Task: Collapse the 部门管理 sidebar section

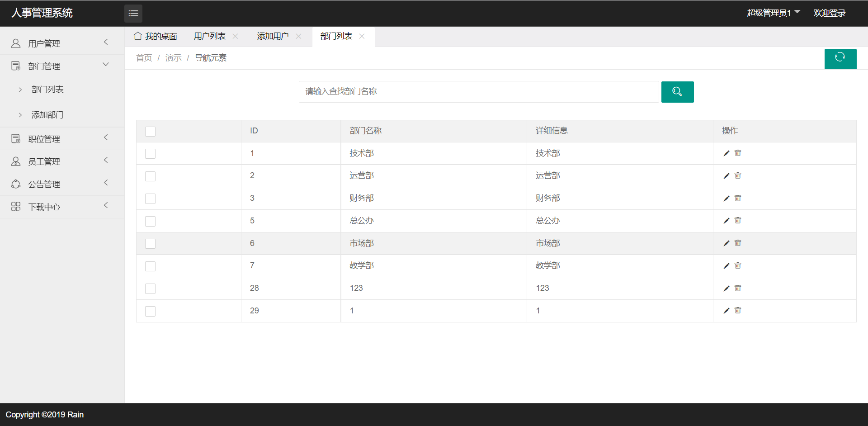Action: tap(62, 66)
